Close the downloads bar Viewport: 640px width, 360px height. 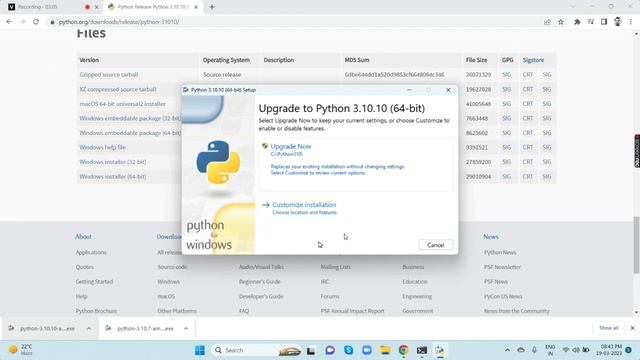632,328
